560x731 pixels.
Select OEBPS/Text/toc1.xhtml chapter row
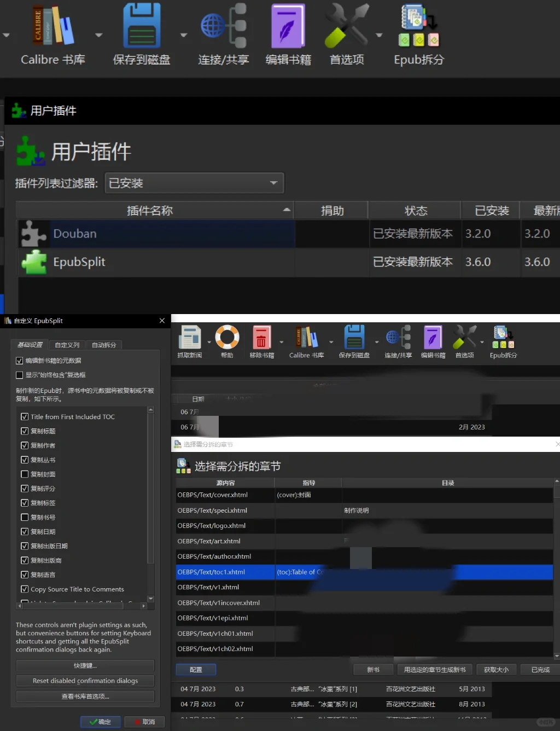(364, 572)
